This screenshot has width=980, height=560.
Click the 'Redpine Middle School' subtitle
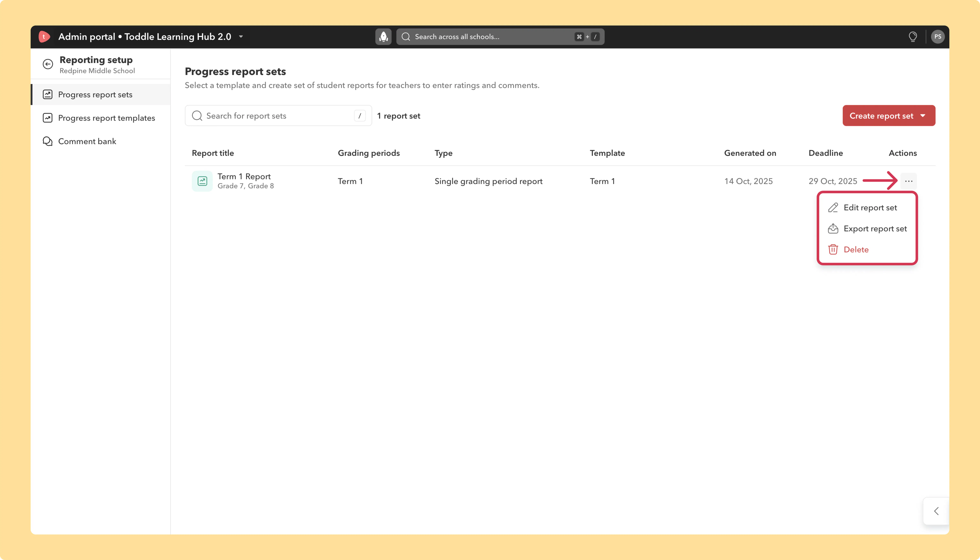[97, 71]
